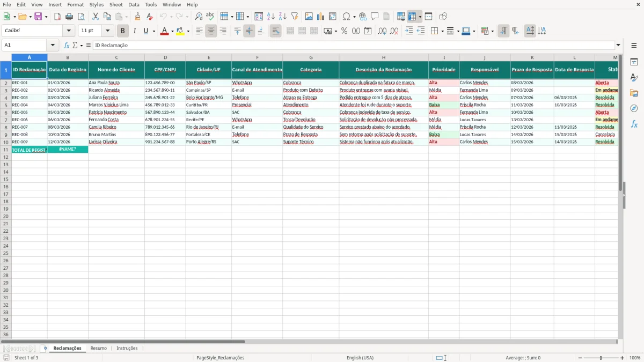This screenshot has height=362, width=644.
Task: Open the File menu
Action: (7, 4)
